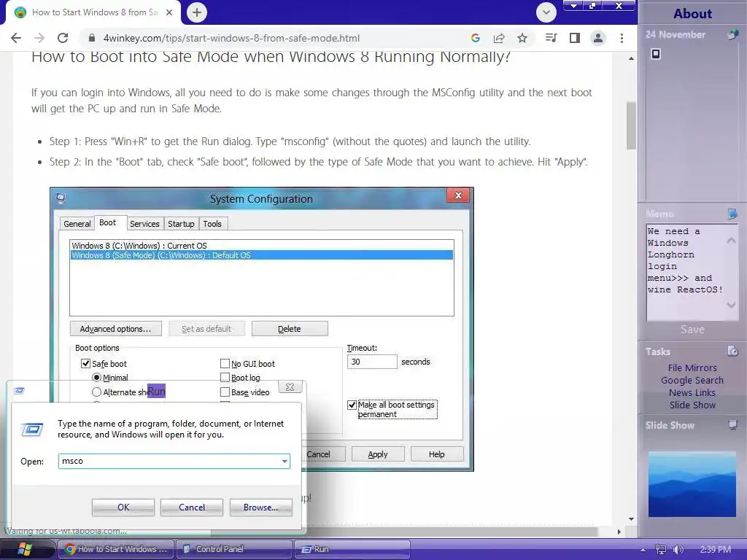Click the taskbar clock 2:39 PM
The image size is (747, 560).
(716, 550)
